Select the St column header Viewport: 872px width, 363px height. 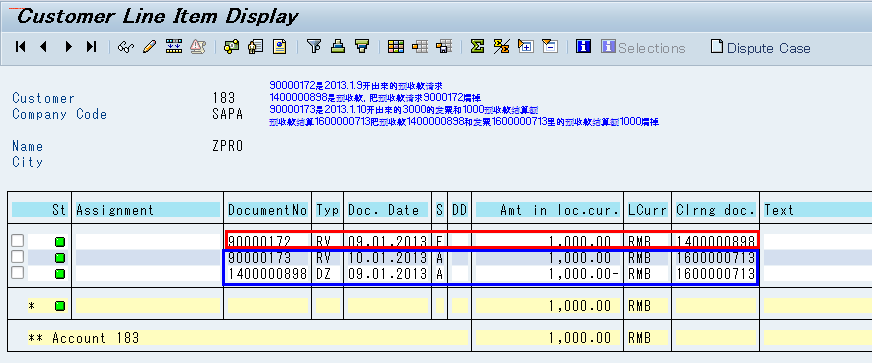tap(39, 210)
